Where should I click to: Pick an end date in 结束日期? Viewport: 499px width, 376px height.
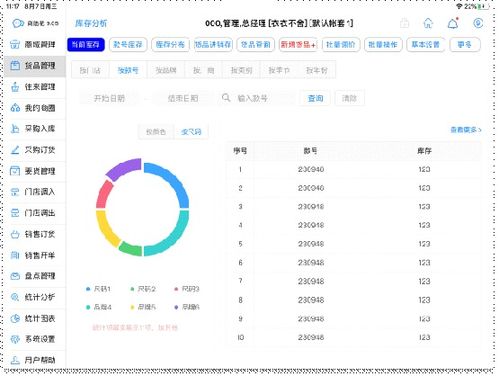tap(183, 98)
